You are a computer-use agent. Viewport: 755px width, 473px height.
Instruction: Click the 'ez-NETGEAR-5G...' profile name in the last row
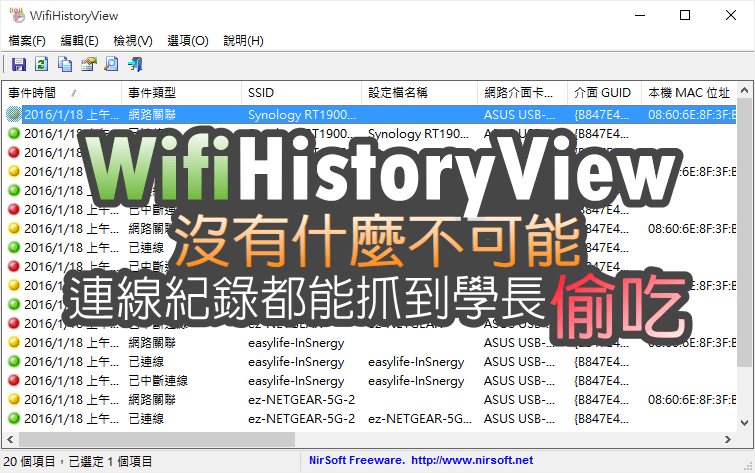point(419,419)
